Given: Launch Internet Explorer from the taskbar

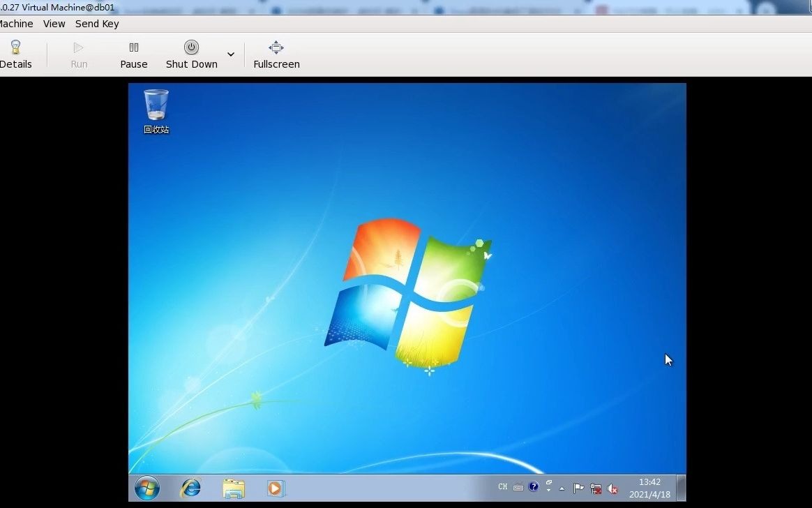Looking at the screenshot, I should 190,488.
